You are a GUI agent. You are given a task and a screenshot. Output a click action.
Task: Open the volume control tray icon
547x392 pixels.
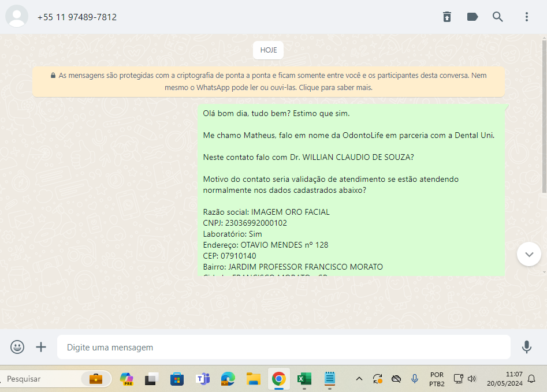(x=472, y=379)
